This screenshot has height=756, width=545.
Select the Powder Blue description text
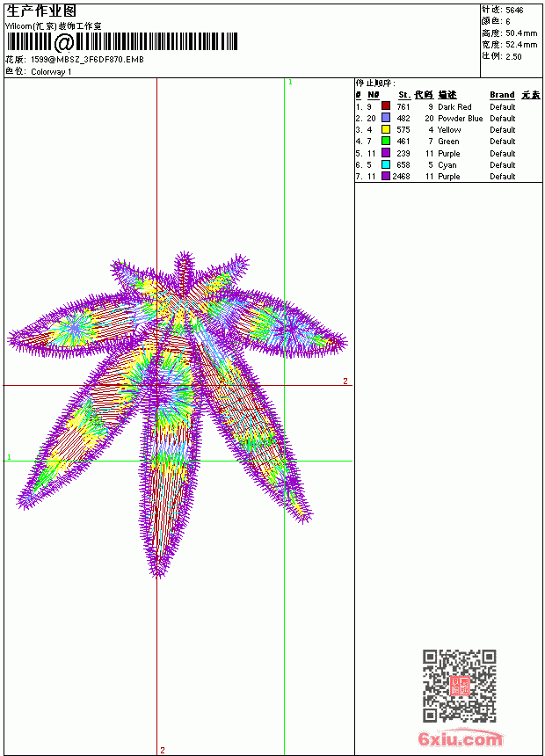coord(460,118)
